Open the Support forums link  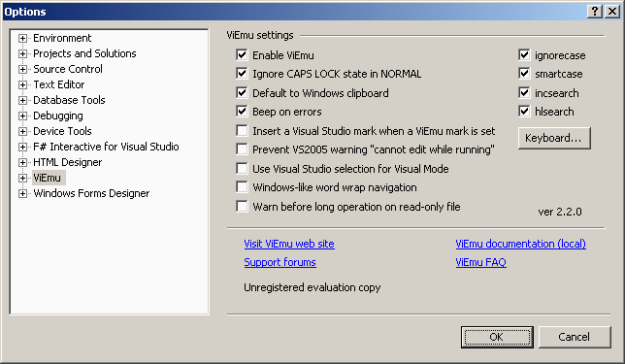(280, 262)
